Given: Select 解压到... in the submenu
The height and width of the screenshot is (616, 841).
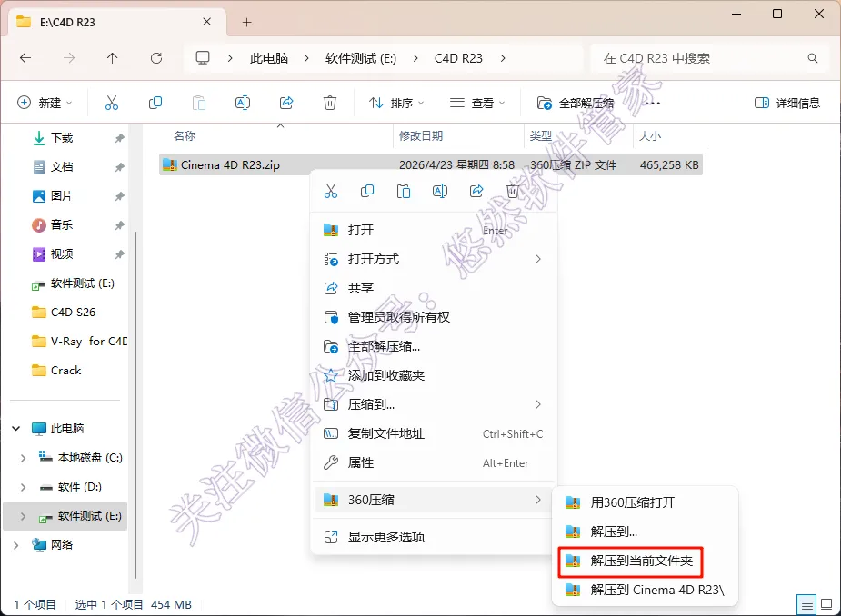Looking at the screenshot, I should point(645,532).
